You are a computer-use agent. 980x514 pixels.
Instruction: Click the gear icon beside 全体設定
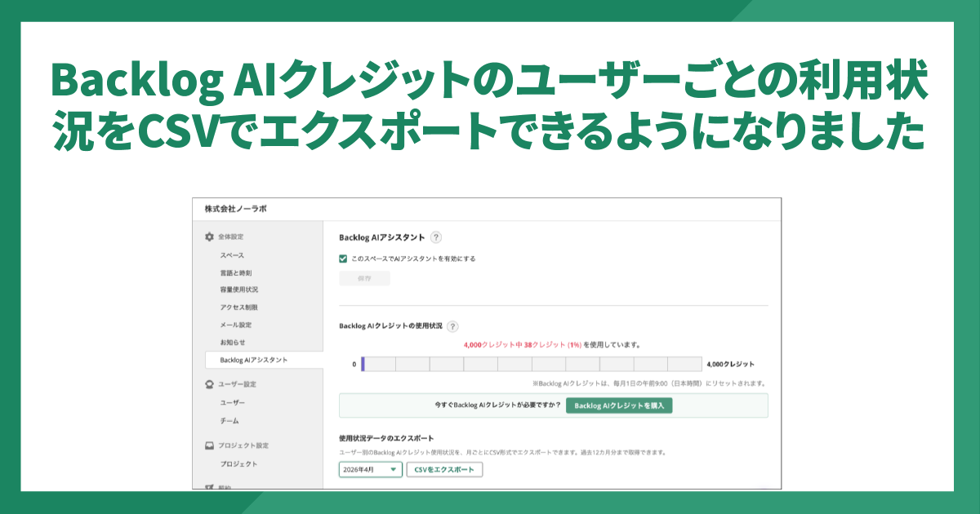(209, 237)
